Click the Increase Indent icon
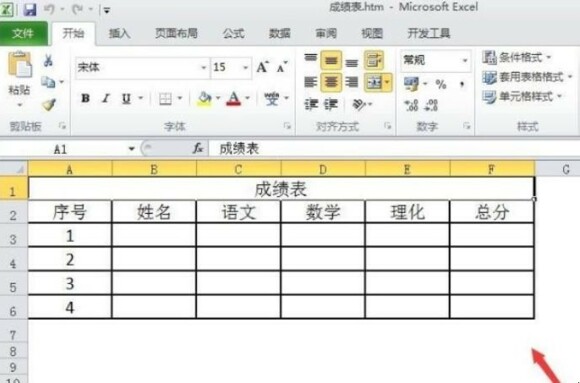This screenshot has width=580, height=383. tap(331, 104)
